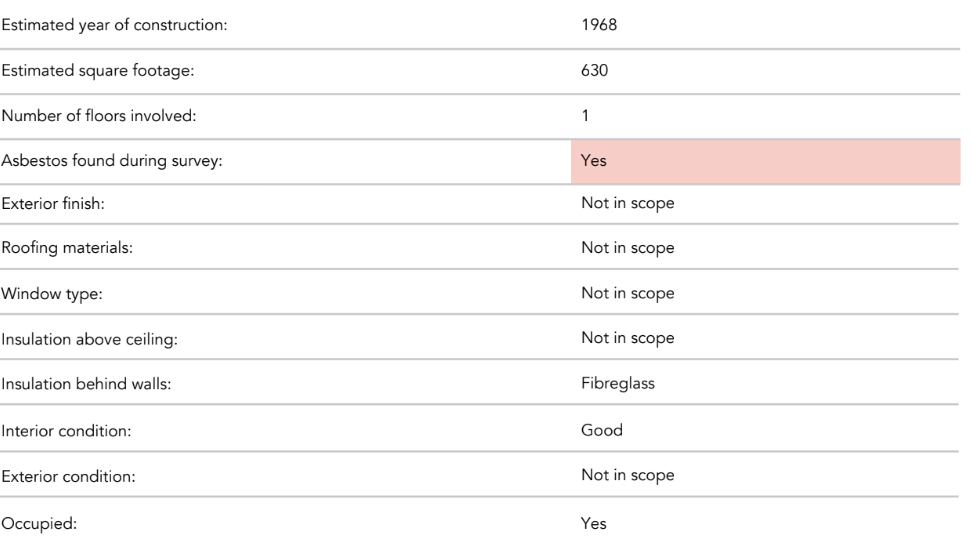Screen dimensions: 972x540
Task: Click the 'Number of floors involved' label
Action: 98,116
